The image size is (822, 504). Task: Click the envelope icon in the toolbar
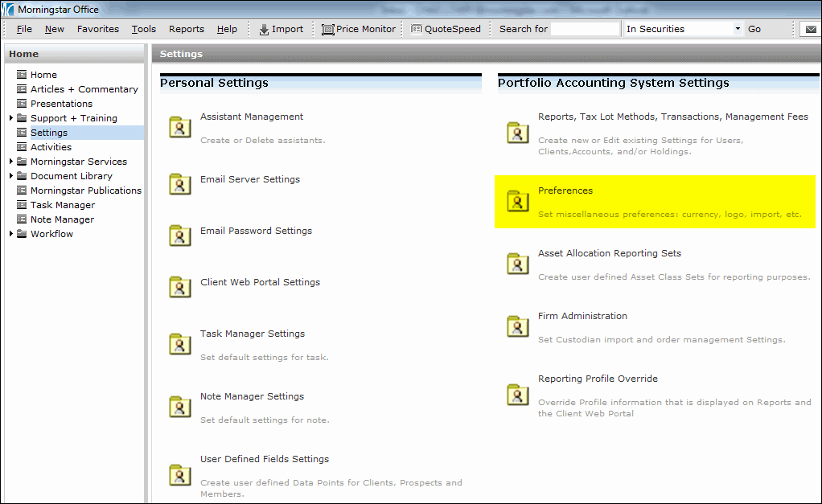810,29
